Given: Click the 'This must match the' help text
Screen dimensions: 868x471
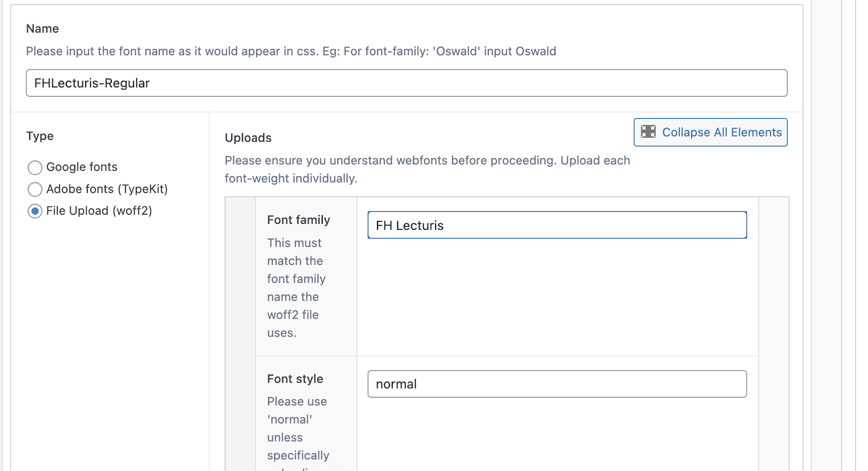Looking at the screenshot, I should [x=296, y=288].
